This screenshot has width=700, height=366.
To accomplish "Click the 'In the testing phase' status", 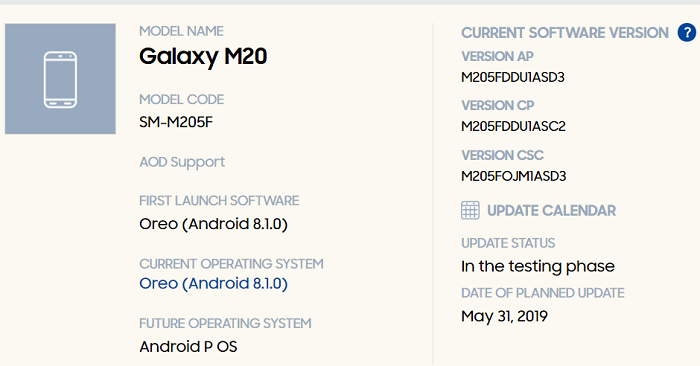I will (x=538, y=266).
